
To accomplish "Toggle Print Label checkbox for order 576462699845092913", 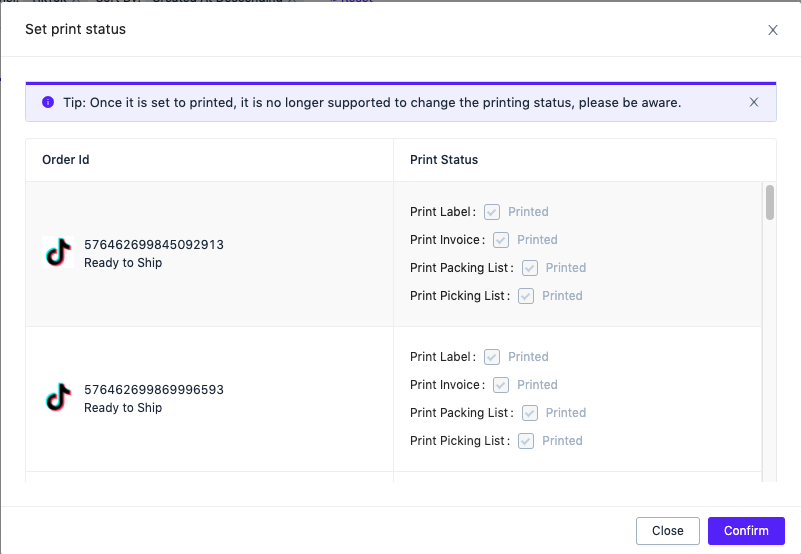I will 491,212.
